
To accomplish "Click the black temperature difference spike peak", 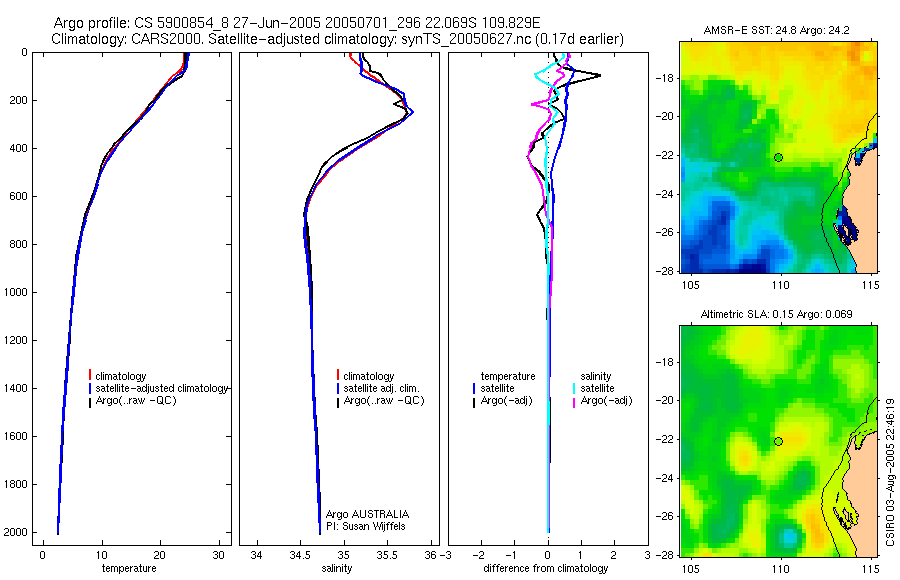I will point(599,75).
